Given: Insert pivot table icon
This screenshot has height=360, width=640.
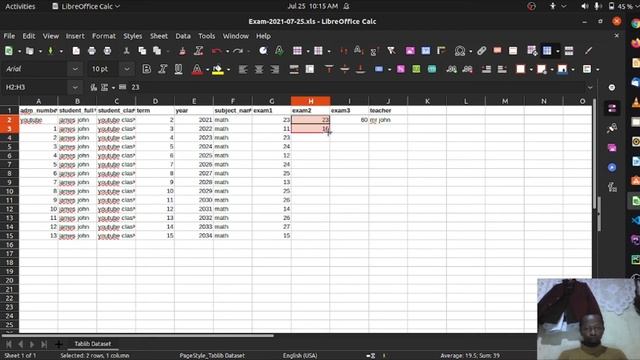Looking at the screenshot, I should tap(441, 51).
